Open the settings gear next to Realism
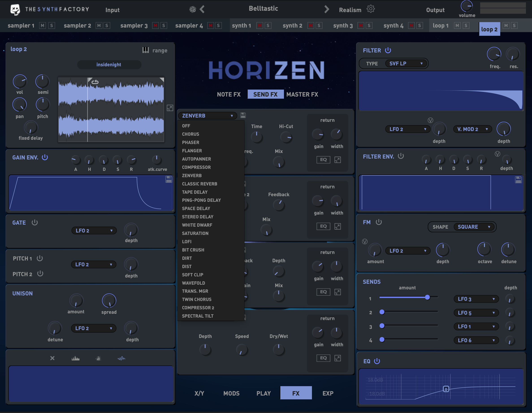The image size is (532, 413). [x=370, y=9]
